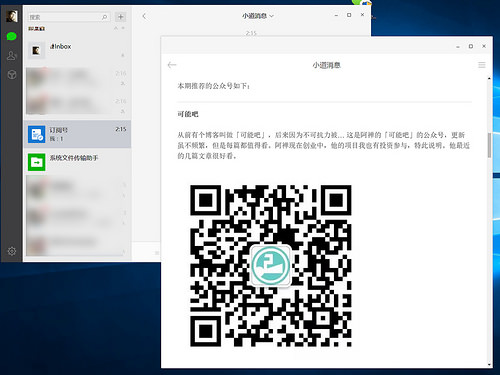Click the 可能吧 article heading

(188, 114)
